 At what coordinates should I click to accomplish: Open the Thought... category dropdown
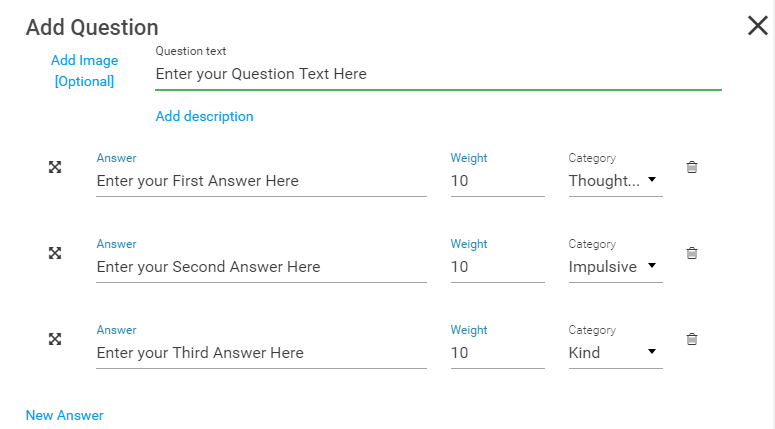pyautogui.click(x=615, y=181)
